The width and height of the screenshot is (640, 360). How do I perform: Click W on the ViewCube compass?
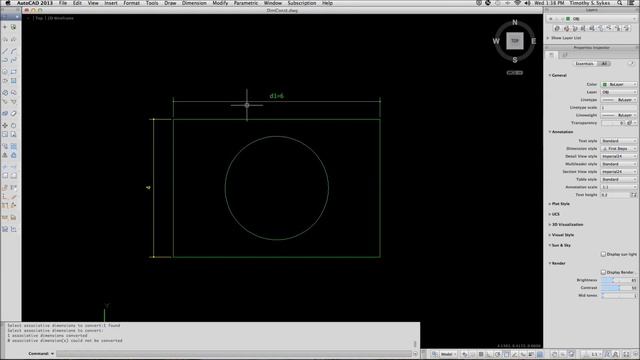pyautogui.click(x=496, y=41)
